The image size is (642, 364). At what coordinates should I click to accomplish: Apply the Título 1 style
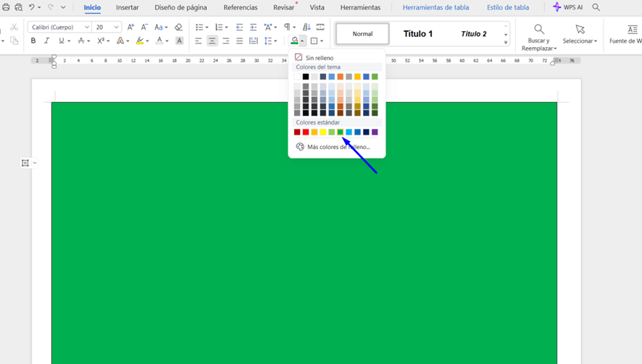tap(418, 34)
